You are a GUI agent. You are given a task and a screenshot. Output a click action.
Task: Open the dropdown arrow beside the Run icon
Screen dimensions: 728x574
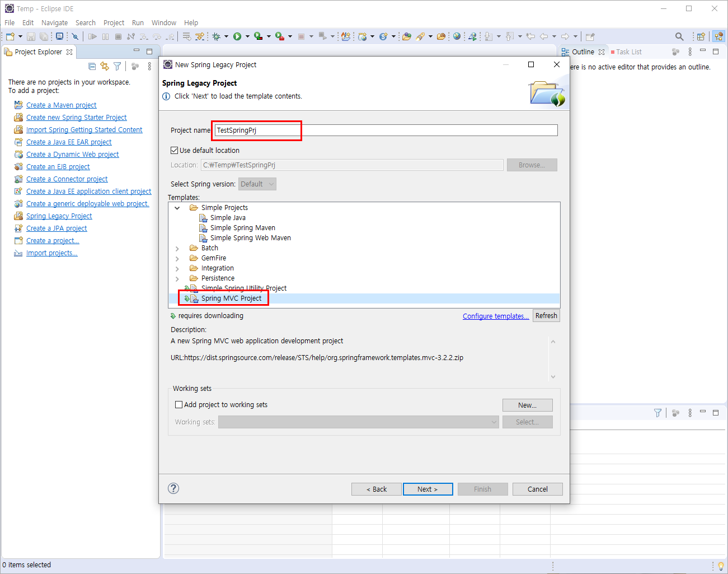[247, 36]
